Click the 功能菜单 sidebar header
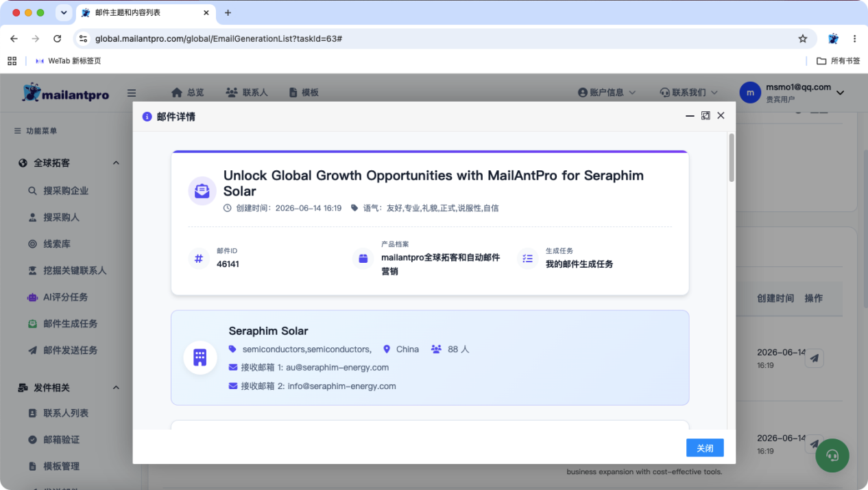Viewport: 868px width, 490px height. (36, 131)
